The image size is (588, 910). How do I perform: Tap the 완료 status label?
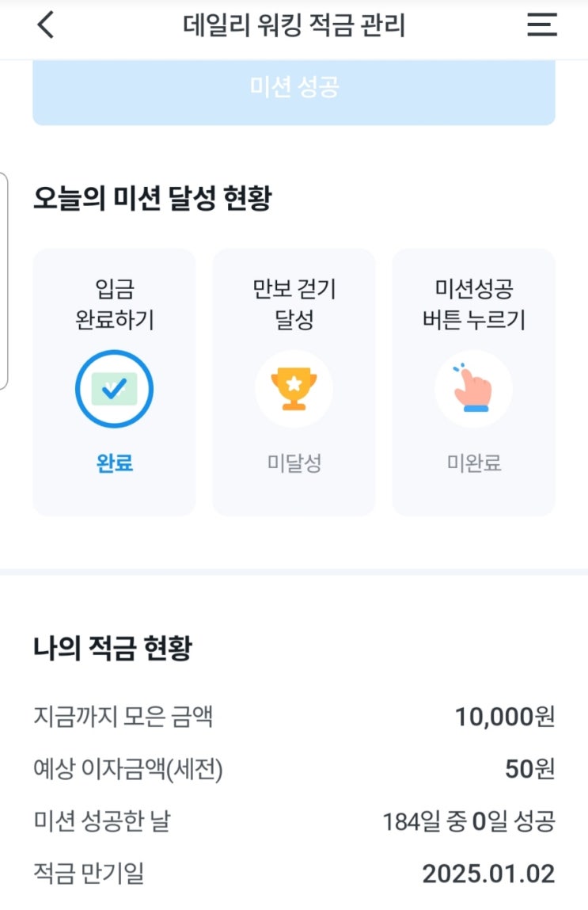[x=115, y=463]
